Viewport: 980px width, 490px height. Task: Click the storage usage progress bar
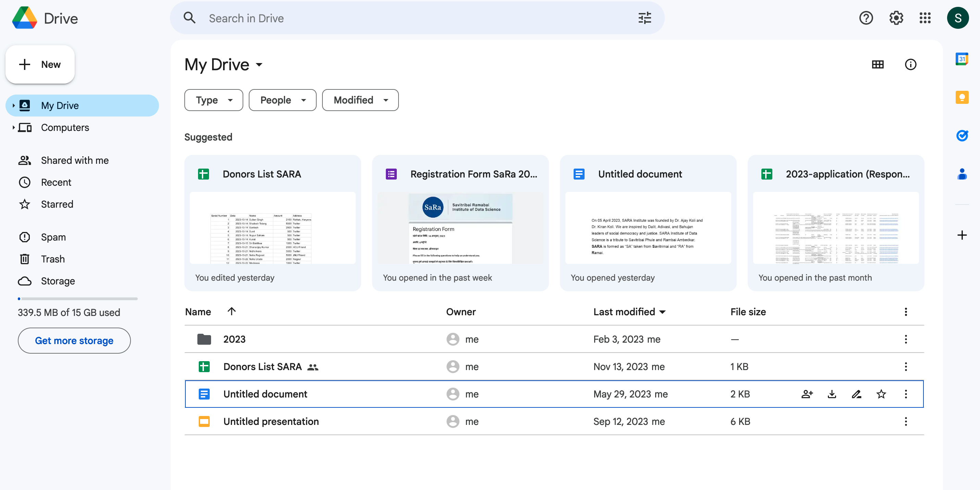coord(77,299)
